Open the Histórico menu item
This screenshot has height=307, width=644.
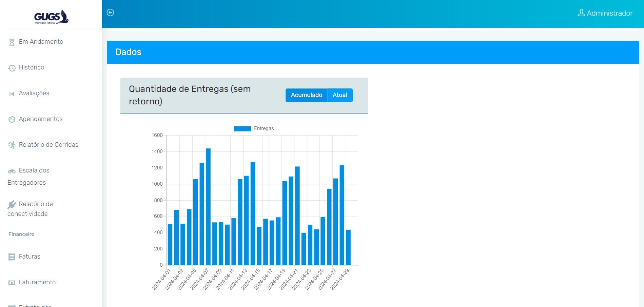32,67
